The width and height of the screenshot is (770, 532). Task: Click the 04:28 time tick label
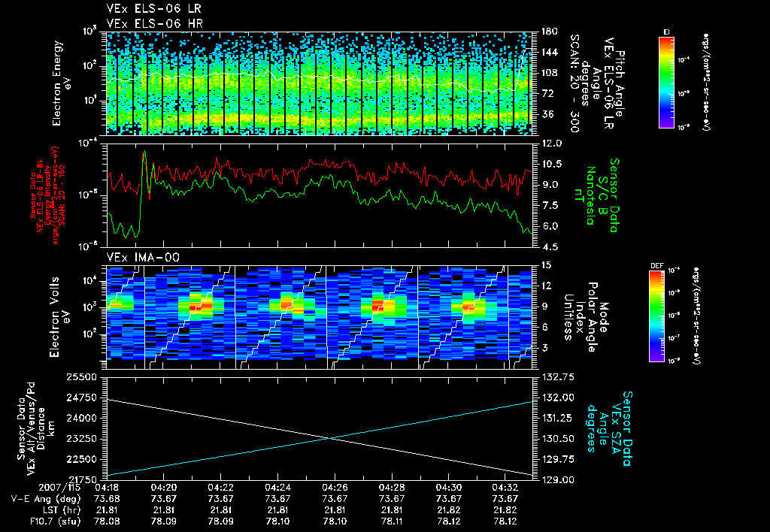391,488
